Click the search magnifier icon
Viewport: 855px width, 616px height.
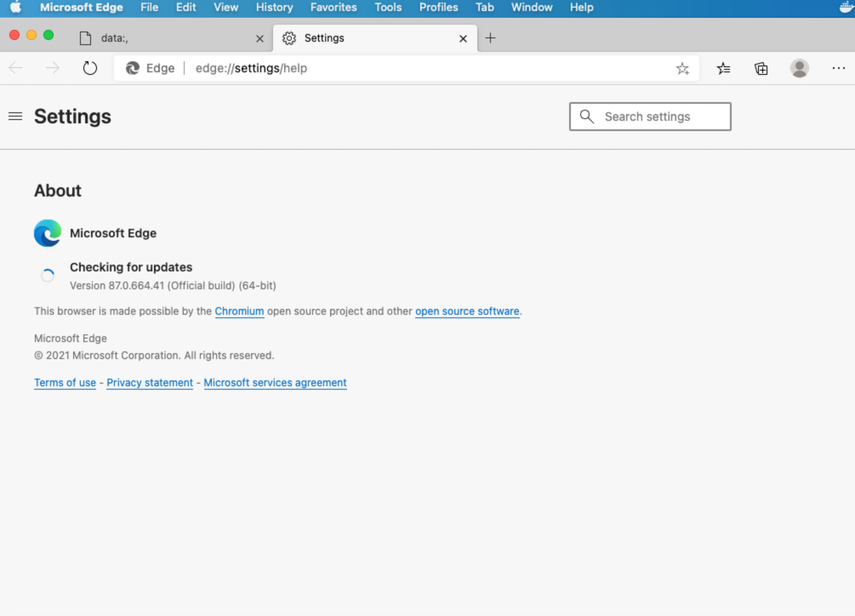(x=587, y=116)
